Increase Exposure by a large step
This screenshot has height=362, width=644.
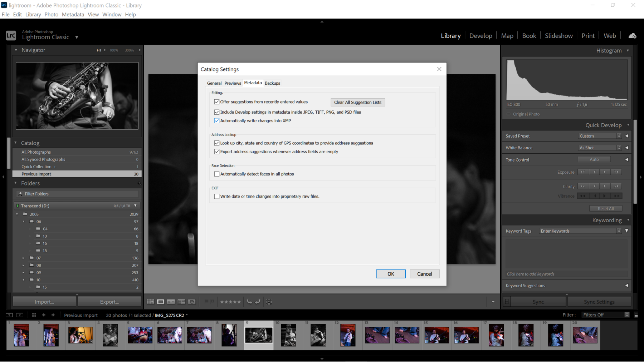click(x=616, y=172)
